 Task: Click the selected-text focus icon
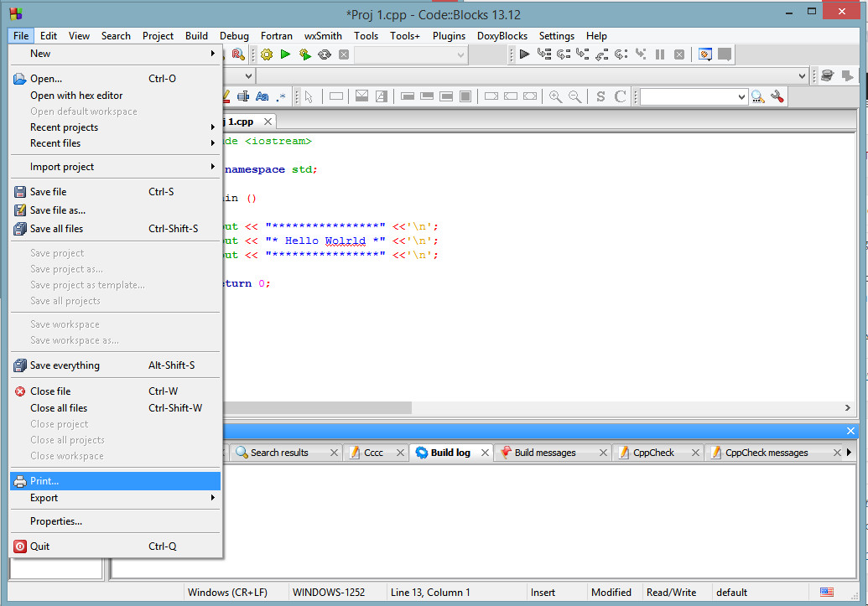point(243,97)
